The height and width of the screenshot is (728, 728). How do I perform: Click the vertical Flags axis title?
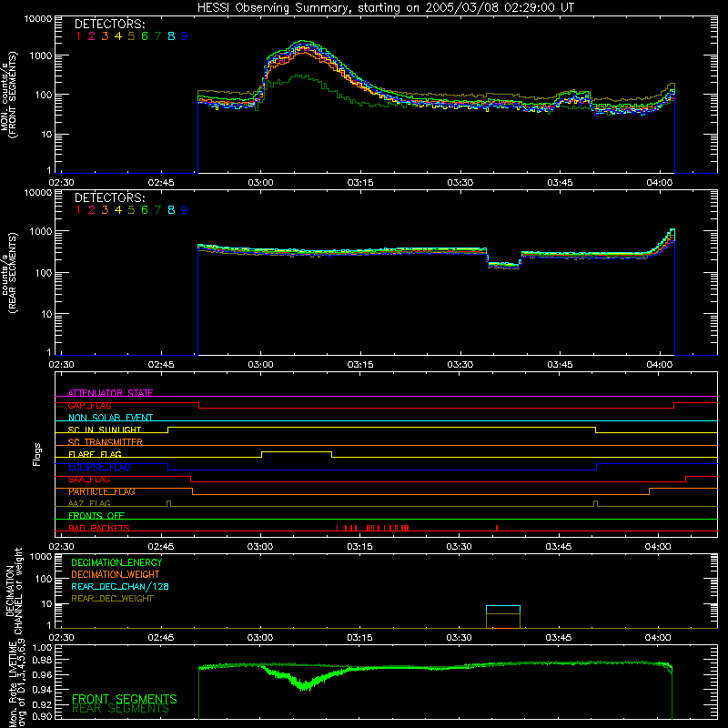coord(37,454)
